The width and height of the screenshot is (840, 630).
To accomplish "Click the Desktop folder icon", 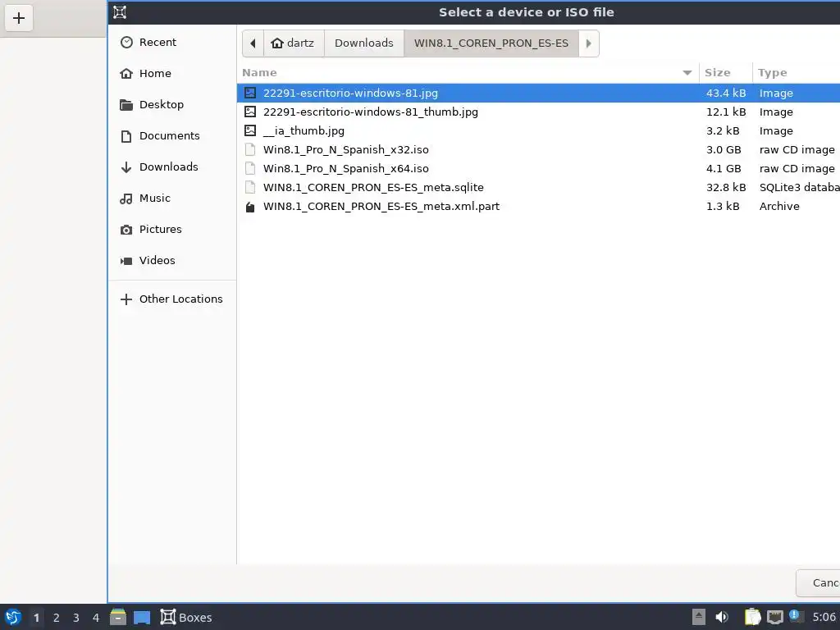I will point(126,105).
